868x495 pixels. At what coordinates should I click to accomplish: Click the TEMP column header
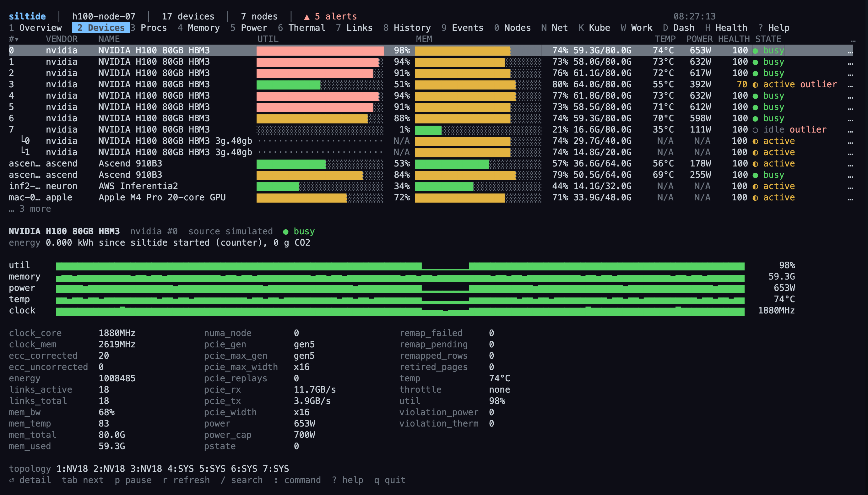click(x=665, y=39)
